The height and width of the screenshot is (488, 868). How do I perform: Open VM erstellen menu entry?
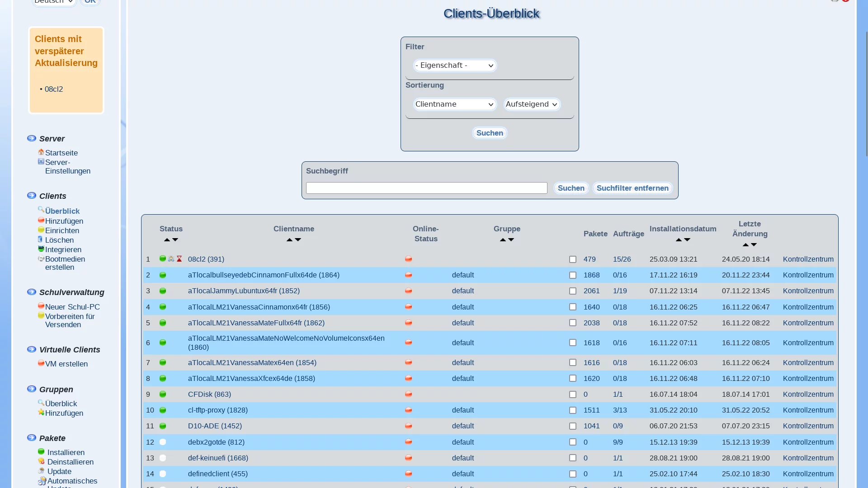pyautogui.click(x=66, y=364)
